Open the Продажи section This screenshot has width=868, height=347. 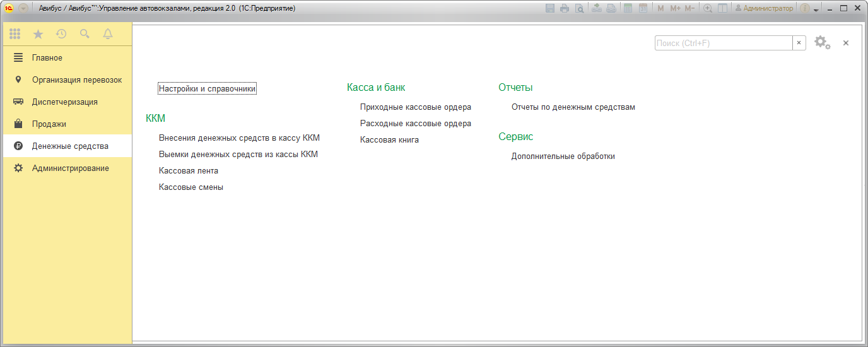click(49, 124)
